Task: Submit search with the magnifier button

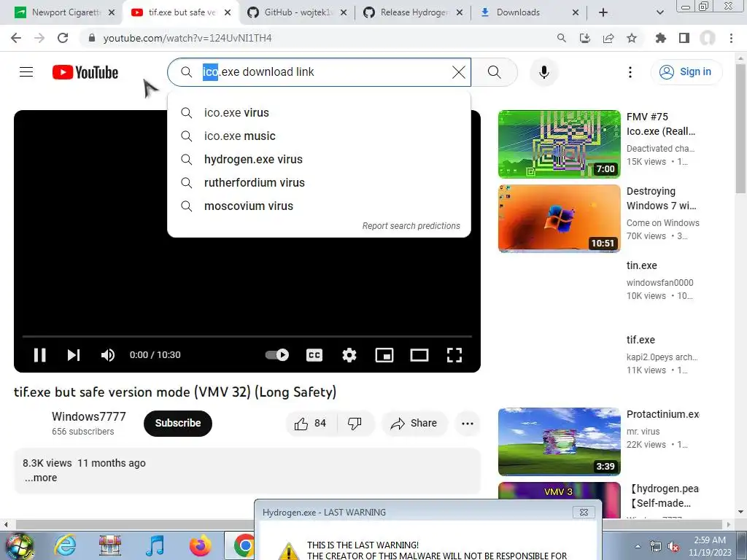Action: coord(495,72)
